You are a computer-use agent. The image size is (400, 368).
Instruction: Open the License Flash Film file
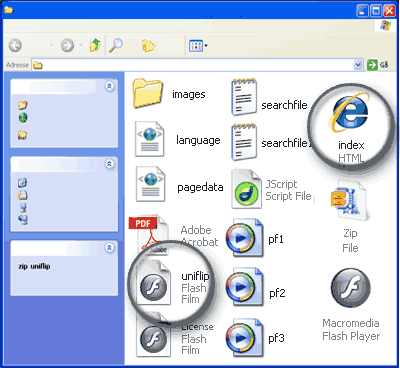coord(154,336)
